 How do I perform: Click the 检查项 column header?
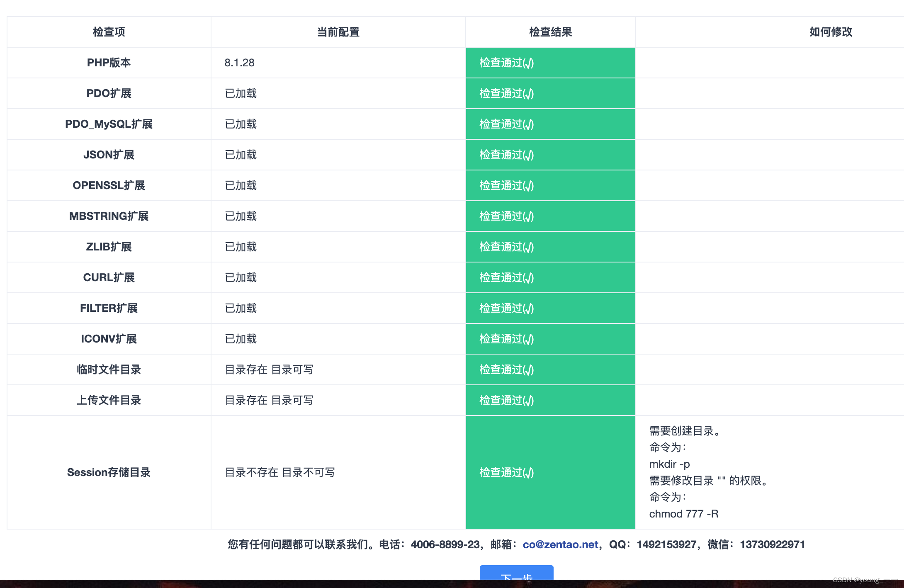(x=109, y=32)
